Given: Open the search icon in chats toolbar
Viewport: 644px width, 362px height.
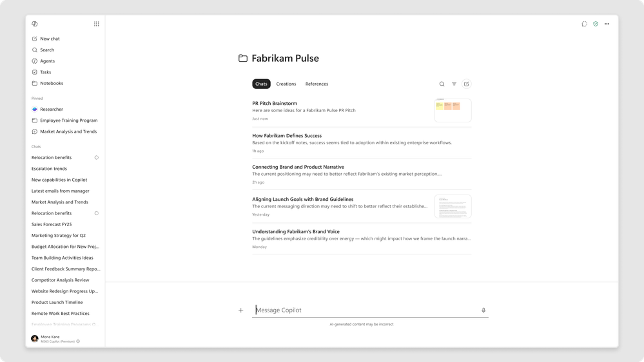Looking at the screenshot, I should pyautogui.click(x=442, y=84).
